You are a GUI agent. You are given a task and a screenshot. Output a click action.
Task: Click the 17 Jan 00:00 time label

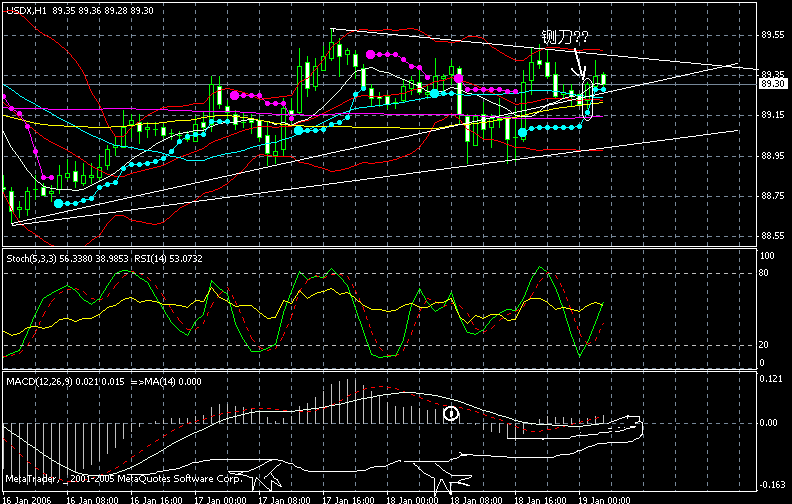[221, 500]
